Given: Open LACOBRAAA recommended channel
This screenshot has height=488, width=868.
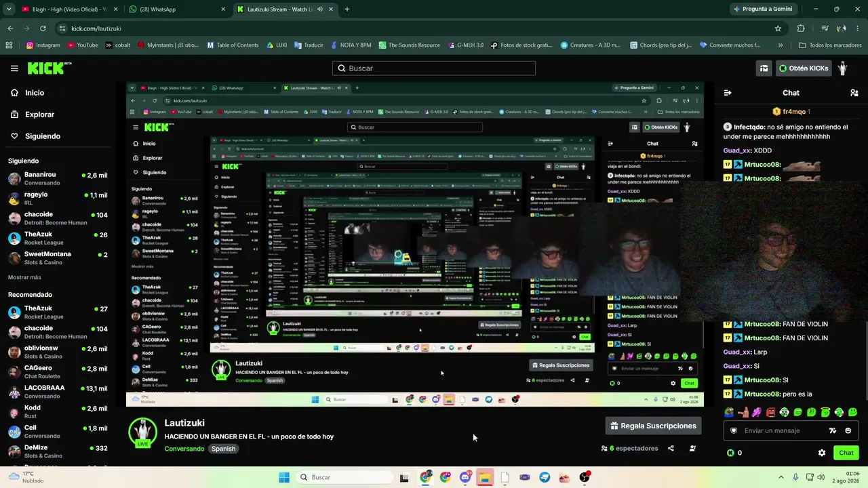Looking at the screenshot, I should pyautogui.click(x=58, y=392).
